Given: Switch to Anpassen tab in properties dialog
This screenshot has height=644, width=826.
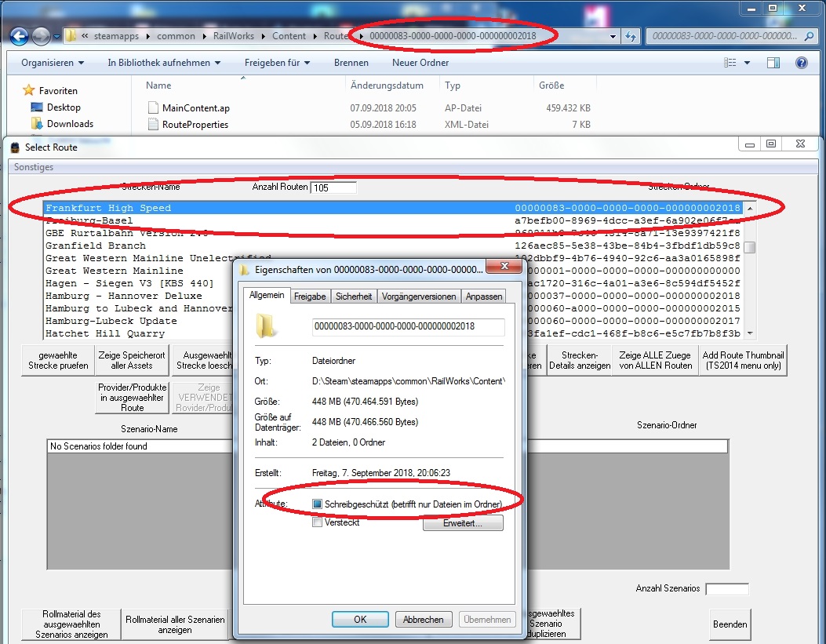Looking at the screenshot, I should (483, 297).
